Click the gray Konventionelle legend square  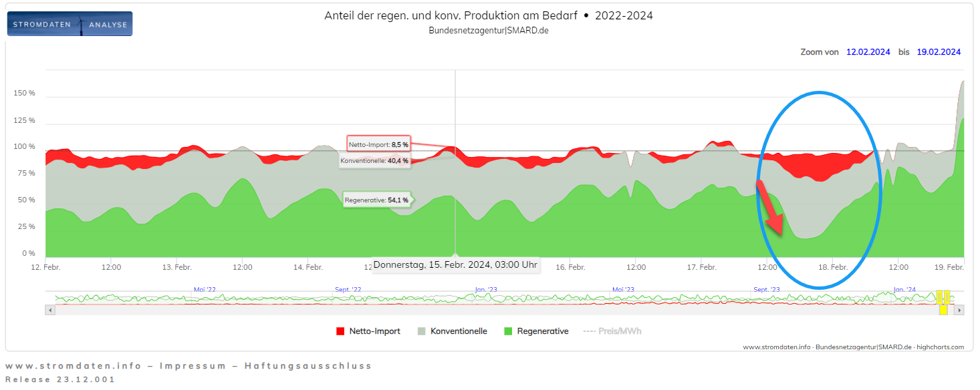click(421, 331)
